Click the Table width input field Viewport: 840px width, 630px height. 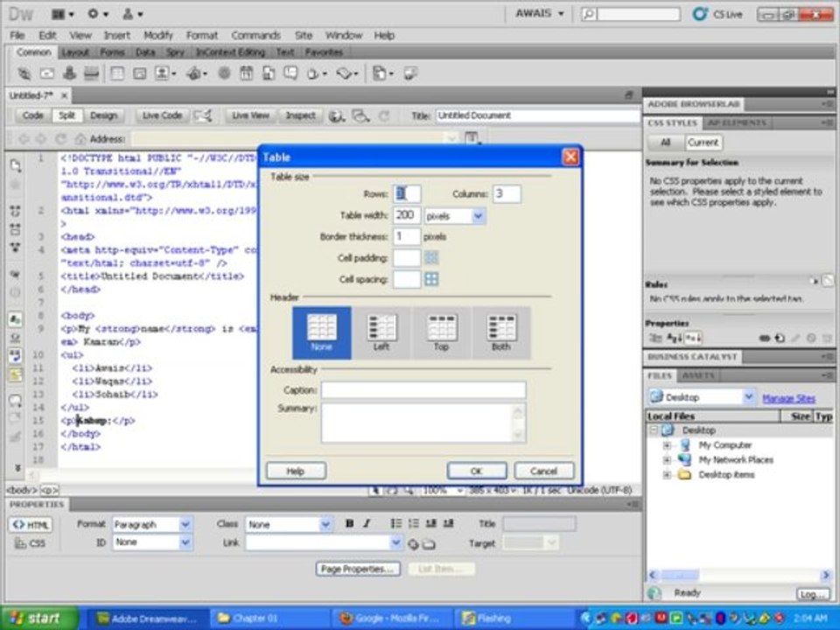point(407,215)
